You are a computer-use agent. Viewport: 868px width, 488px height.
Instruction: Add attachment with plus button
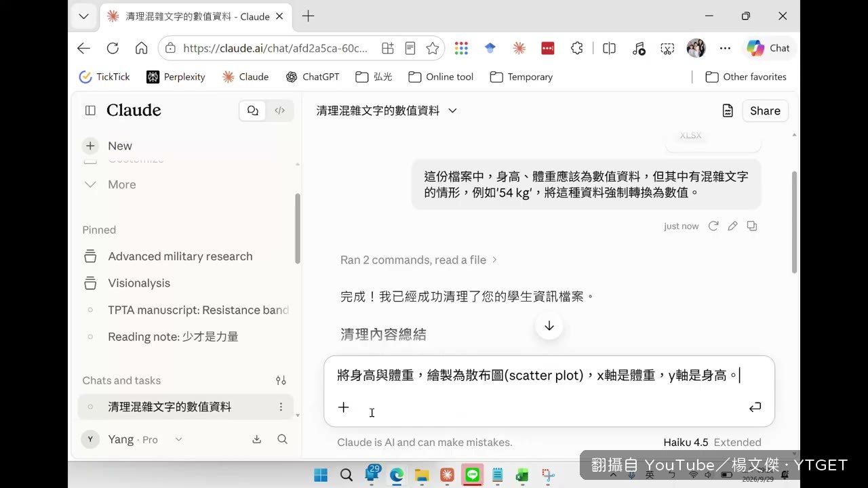tap(344, 407)
